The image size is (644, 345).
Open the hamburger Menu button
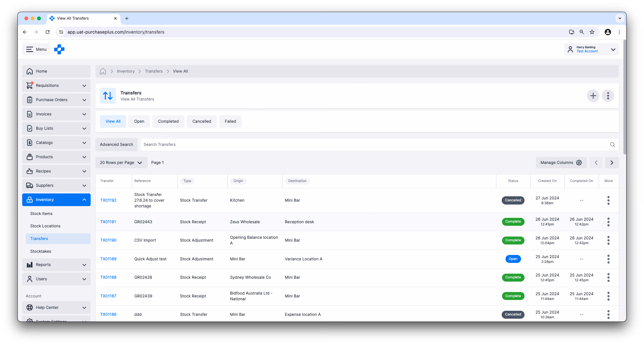point(36,49)
